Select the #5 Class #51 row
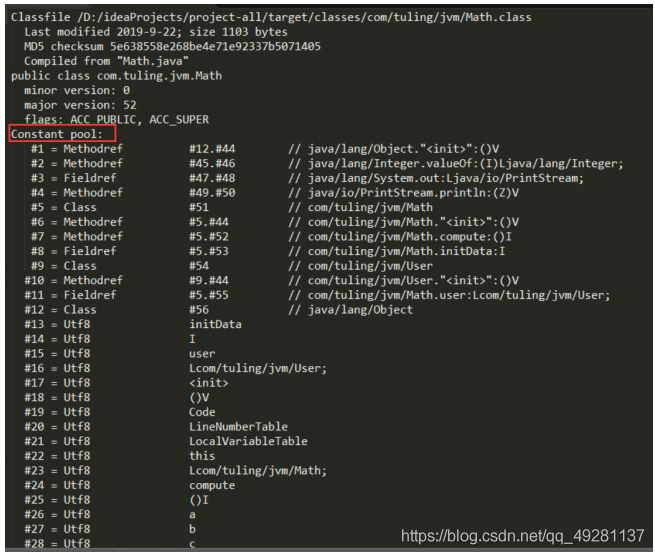Screen dimensions: 655x555 point(232,207)
